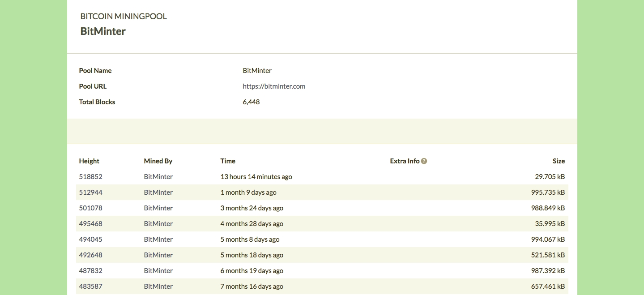Select the Extra Info column header
The height and width of the screenshot is (295, 644).
[x=405, y=161]
